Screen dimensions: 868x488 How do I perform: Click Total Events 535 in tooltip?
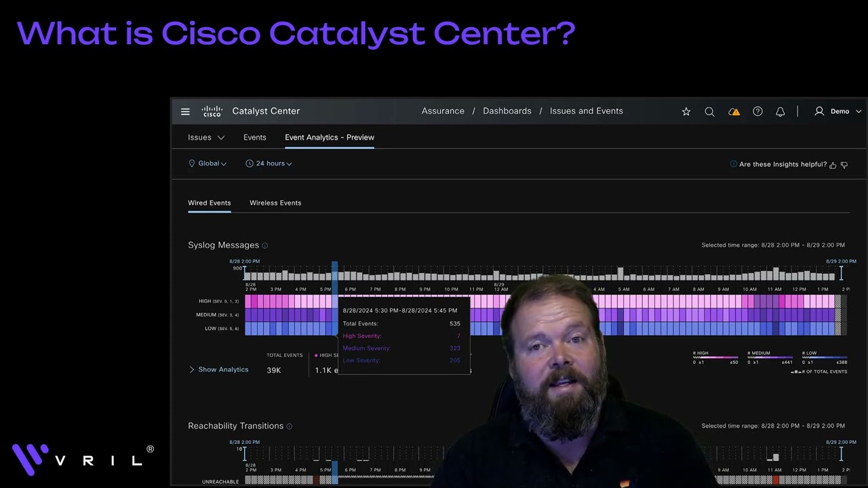[x=401, y=324]
